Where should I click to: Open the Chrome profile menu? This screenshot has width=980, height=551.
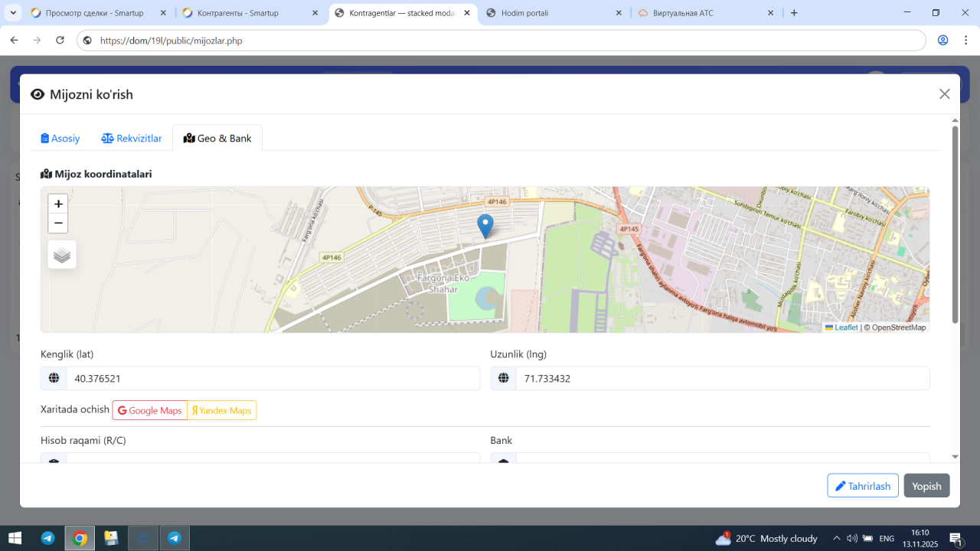tap(943, 41)
